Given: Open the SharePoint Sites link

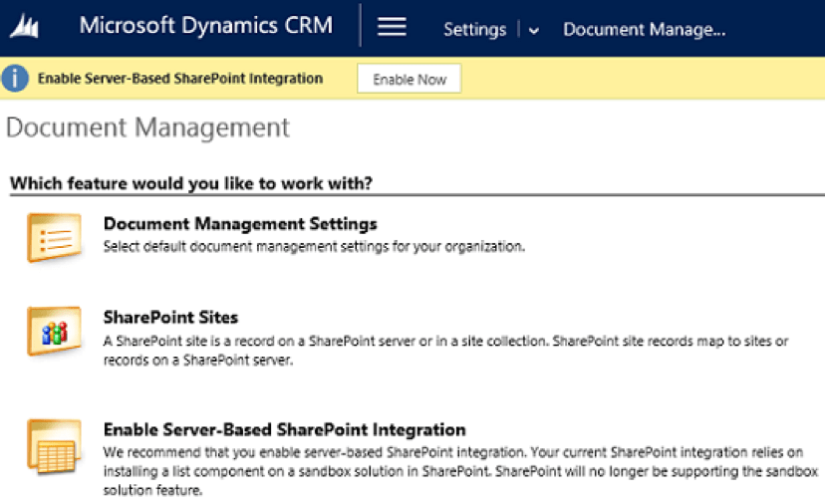Looking at the screenshot, I should point(170,317).
